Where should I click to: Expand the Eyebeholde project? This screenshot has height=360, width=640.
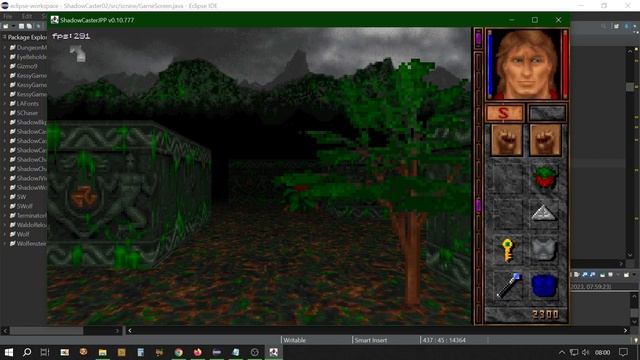(x=4, y=57)
